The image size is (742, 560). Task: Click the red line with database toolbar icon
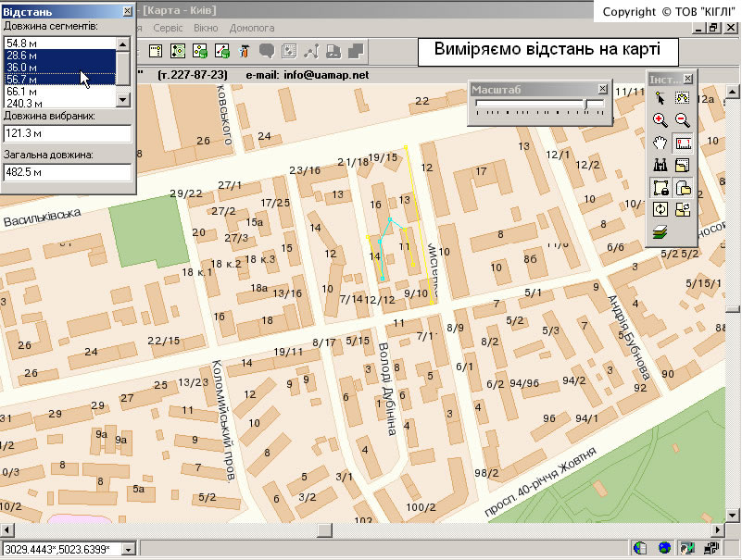click(x=222, y=51)
